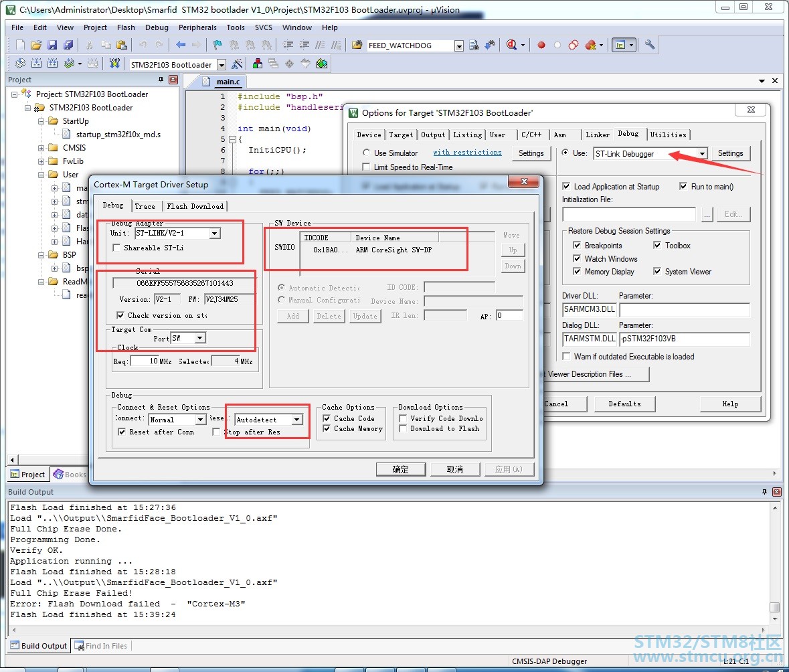The height and width of the screenshot is (672, 789).
Task: Open the Utilities tab in Options dialog
Action: coord(668,135)
